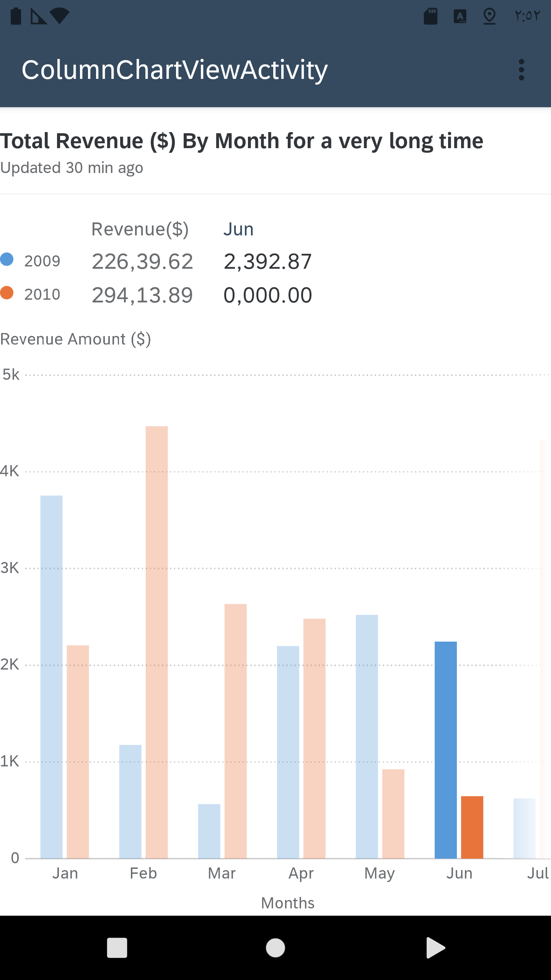Screen dimensions: 551x980
Task: Tap the circular home navigation button
Action: (x=275, y=947)
